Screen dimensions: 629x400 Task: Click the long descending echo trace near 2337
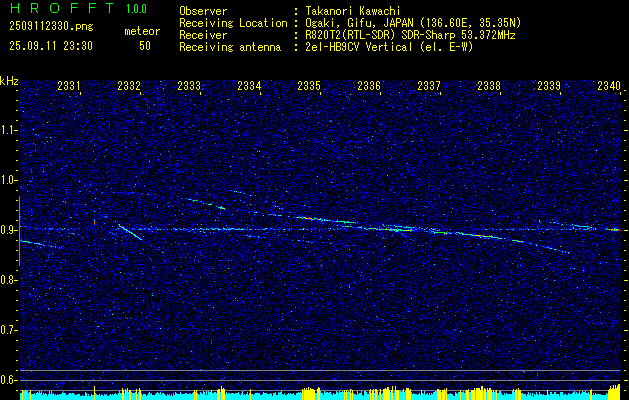point(433,231)
